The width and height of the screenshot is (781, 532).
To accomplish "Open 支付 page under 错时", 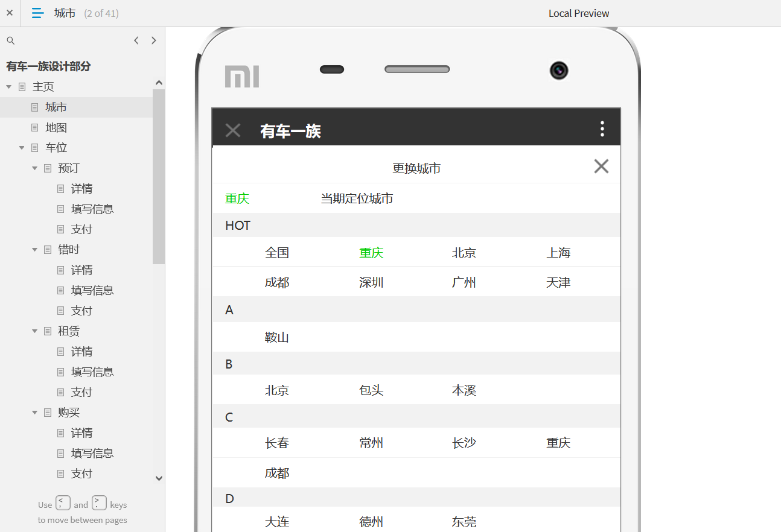I will 82,311.
